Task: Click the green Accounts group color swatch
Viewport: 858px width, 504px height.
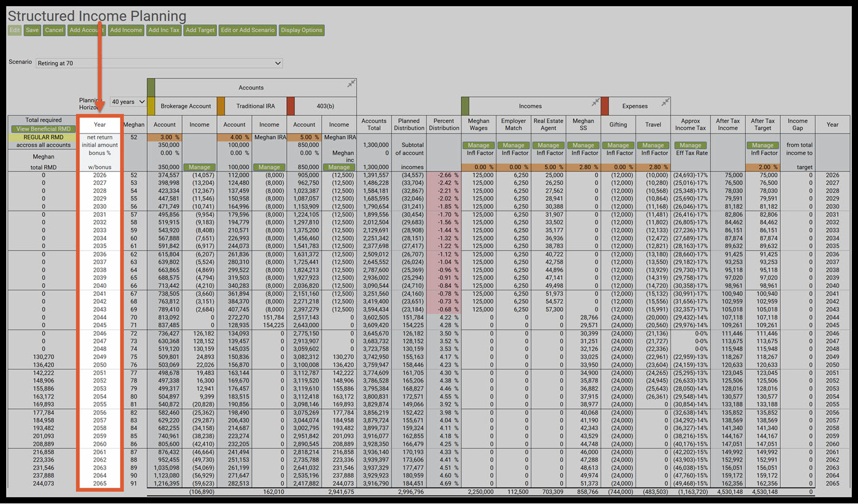Action: coord(151,87)
